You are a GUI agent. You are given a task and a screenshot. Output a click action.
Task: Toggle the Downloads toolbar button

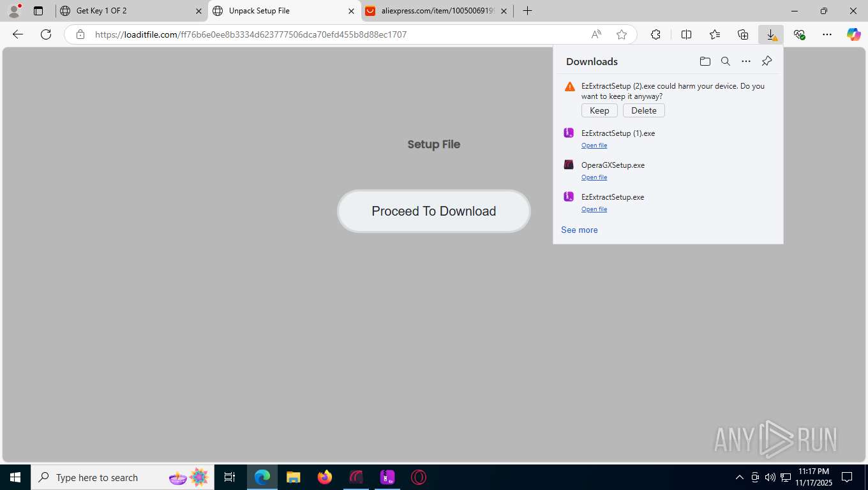pos(771,34)
